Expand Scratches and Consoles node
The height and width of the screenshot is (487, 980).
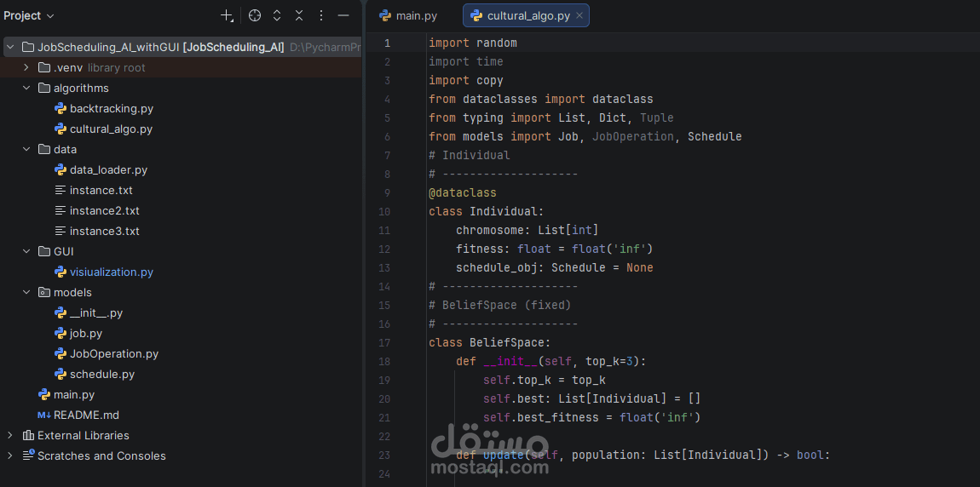[x=10, y=455]
